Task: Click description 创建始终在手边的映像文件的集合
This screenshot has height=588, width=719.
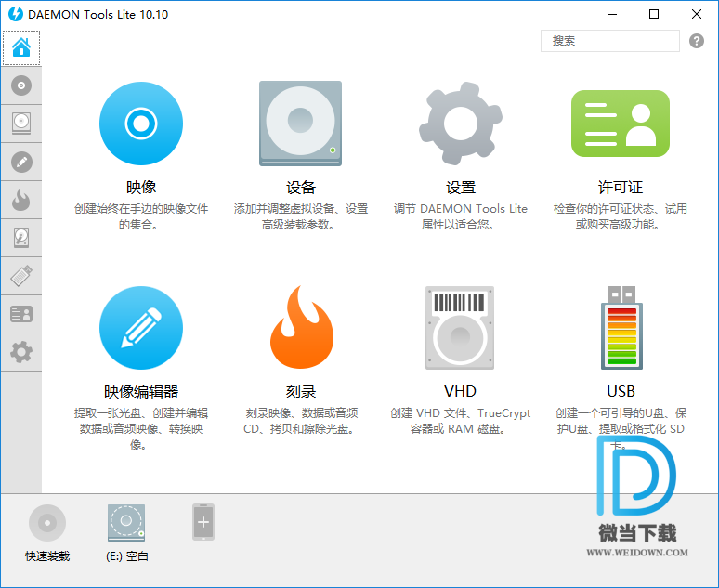Action: tap(141, 216)
